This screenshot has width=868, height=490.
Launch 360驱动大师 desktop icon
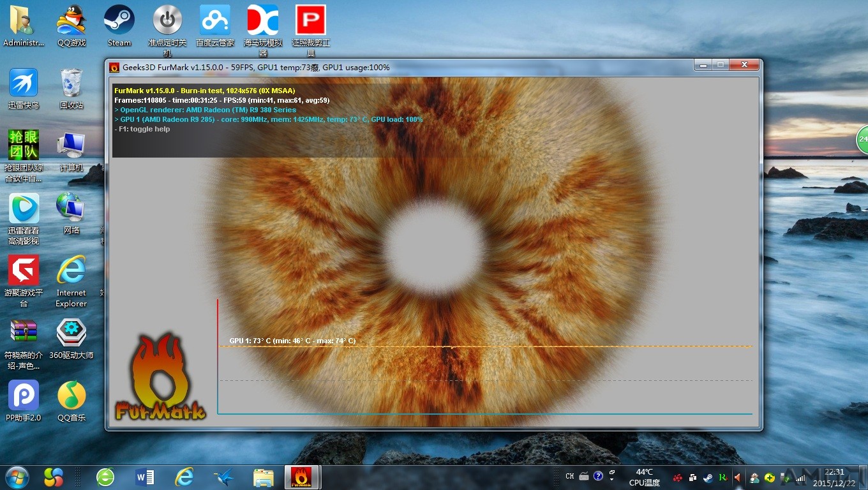[x=71, y=339]
